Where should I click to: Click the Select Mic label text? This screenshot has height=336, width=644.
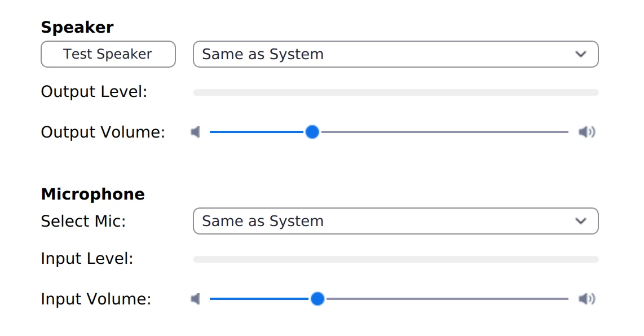pos(83,221)
